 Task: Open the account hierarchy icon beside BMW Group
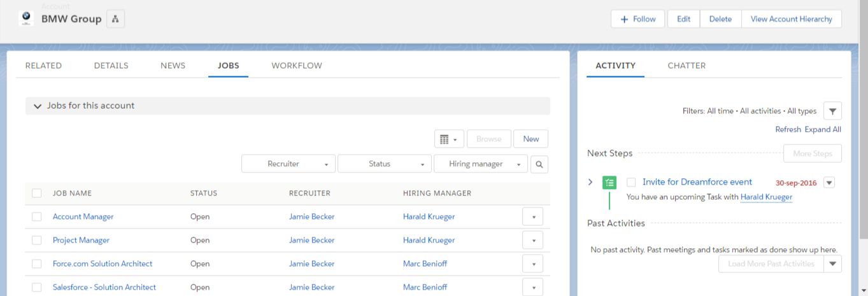(x=115, y=19)
